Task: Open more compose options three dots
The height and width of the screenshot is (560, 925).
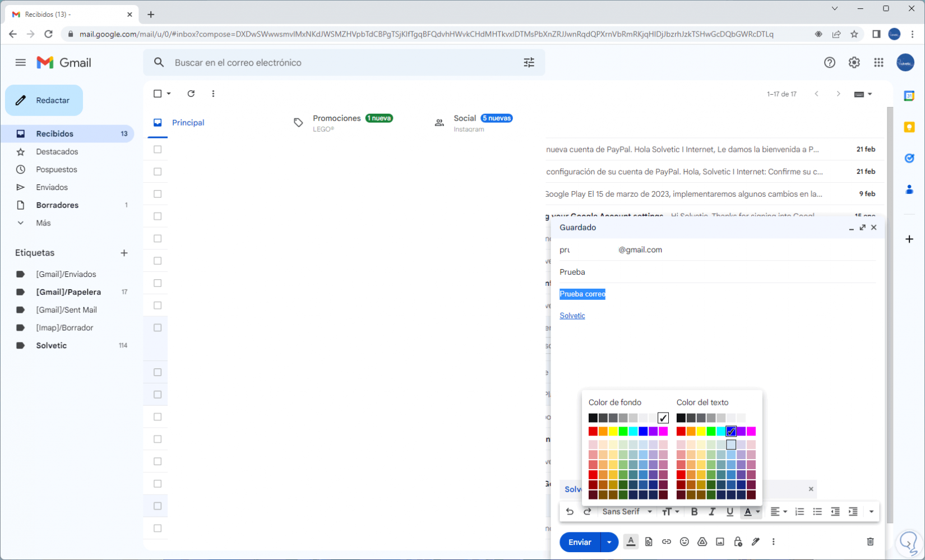Action: click(x=774, y=542)
